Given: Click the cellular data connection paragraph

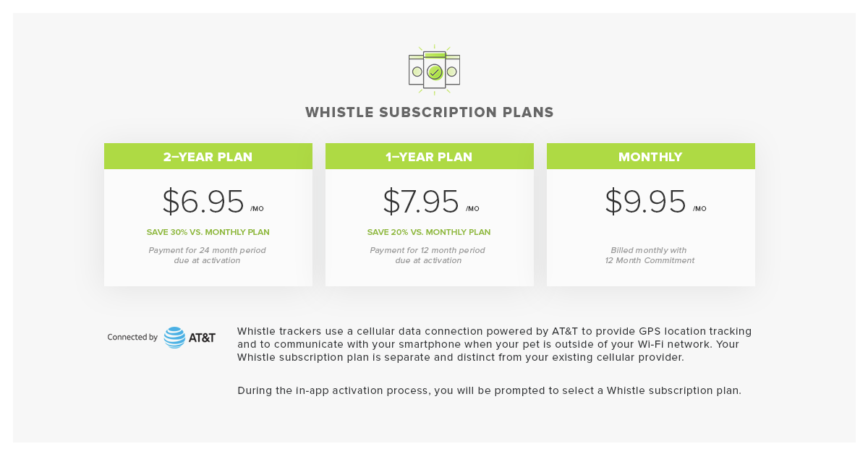Looking at the screenshot, I should pos(494,344).
